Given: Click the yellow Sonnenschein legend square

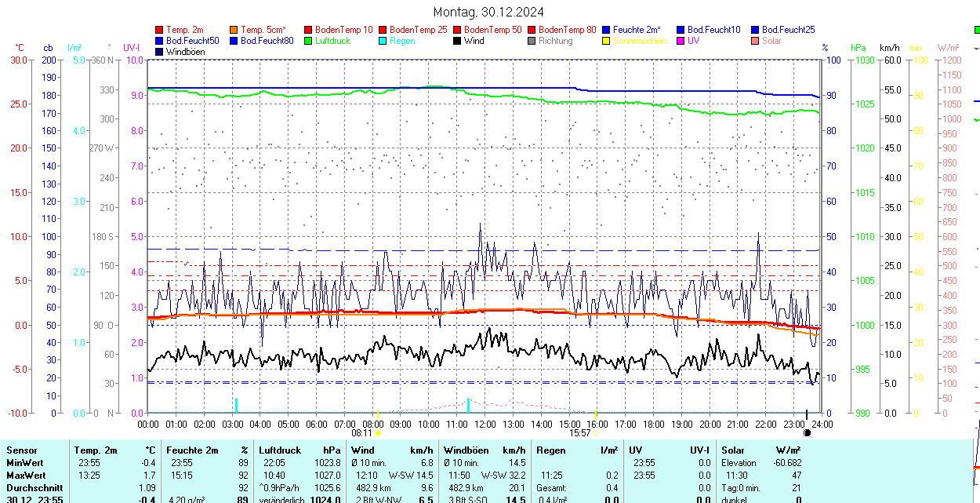Looking at the screenshot, I should [606, 41].
